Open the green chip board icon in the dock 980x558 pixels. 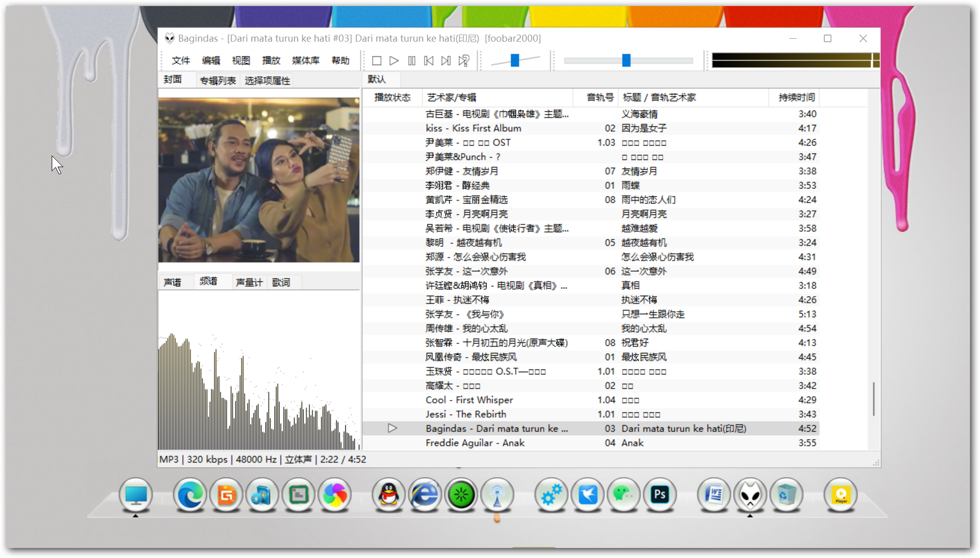[298, 495]
